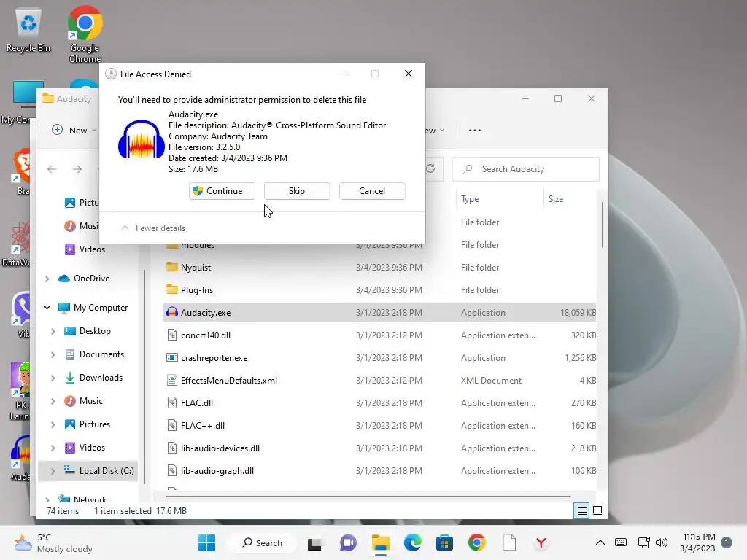
Task: Open the Windows Start menu
Action: (206, 542)
